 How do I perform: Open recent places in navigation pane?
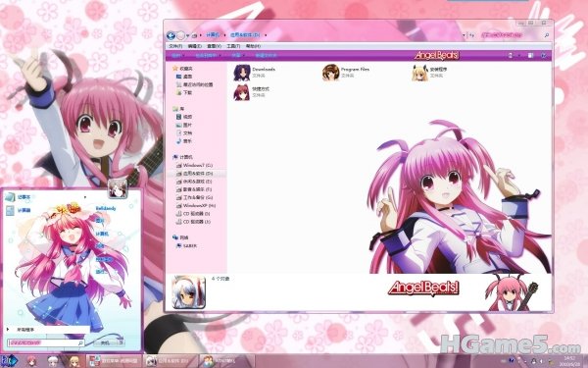pyautogui.click(x=194, y=84)
